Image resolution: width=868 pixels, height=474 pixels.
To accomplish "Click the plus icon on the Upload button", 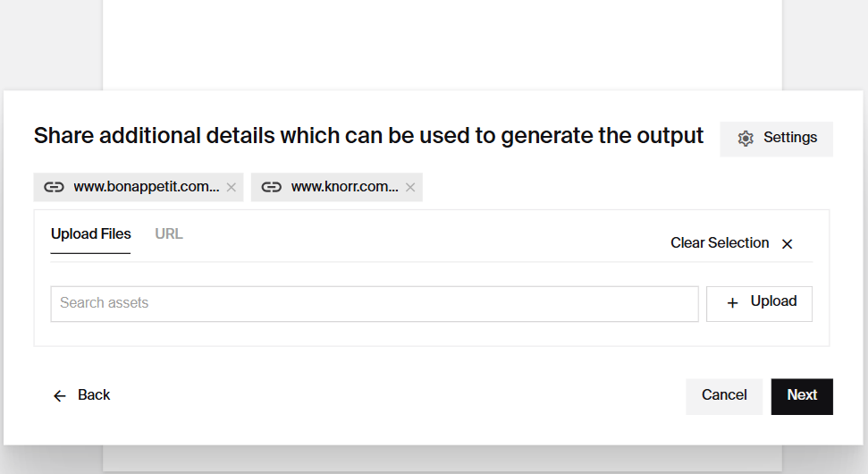I will coord(733,303).
